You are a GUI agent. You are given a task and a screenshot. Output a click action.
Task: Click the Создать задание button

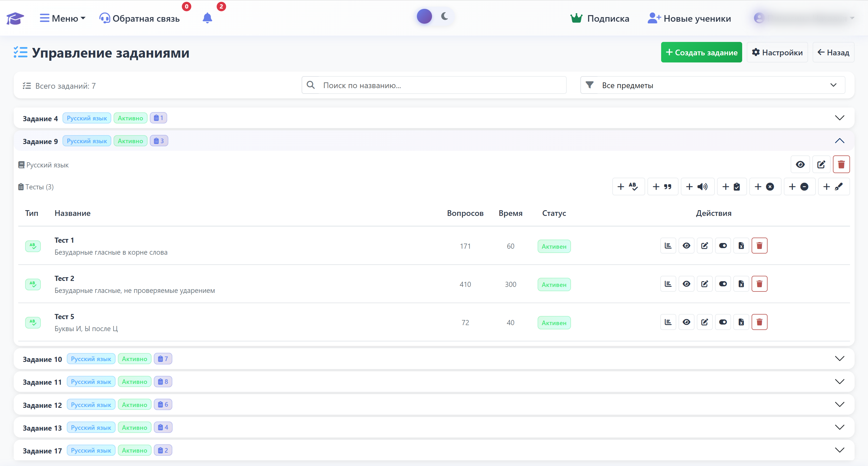(701, 52)
